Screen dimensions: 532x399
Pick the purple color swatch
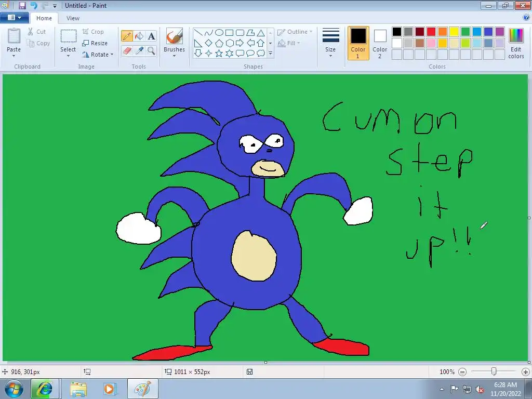[x=500, y=32]
